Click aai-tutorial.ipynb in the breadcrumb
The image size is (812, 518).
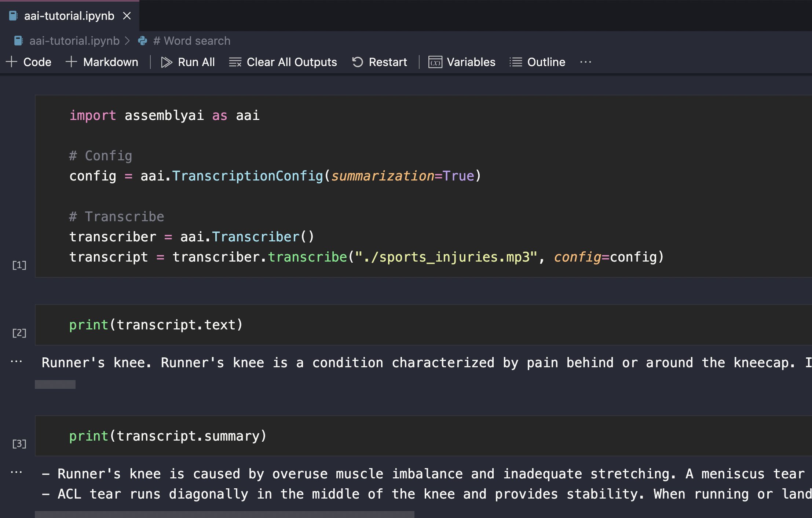pyautogui.click(x=74, y=41)
